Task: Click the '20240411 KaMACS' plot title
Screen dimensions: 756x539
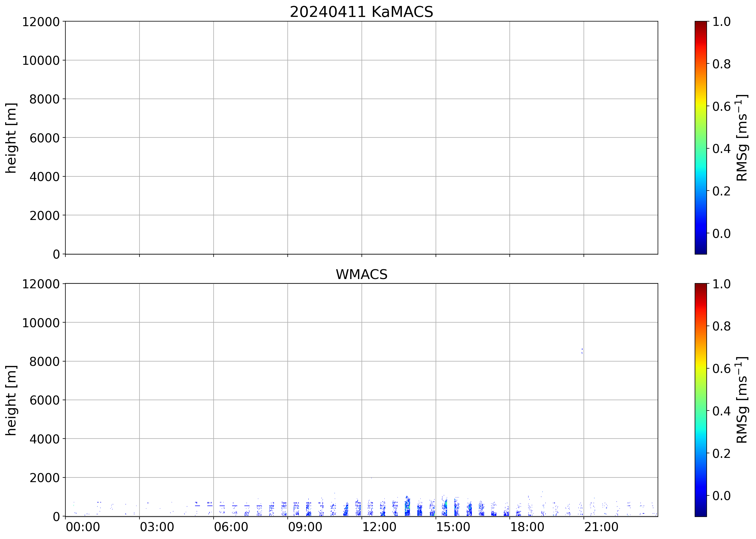Action: click(362, 12)
